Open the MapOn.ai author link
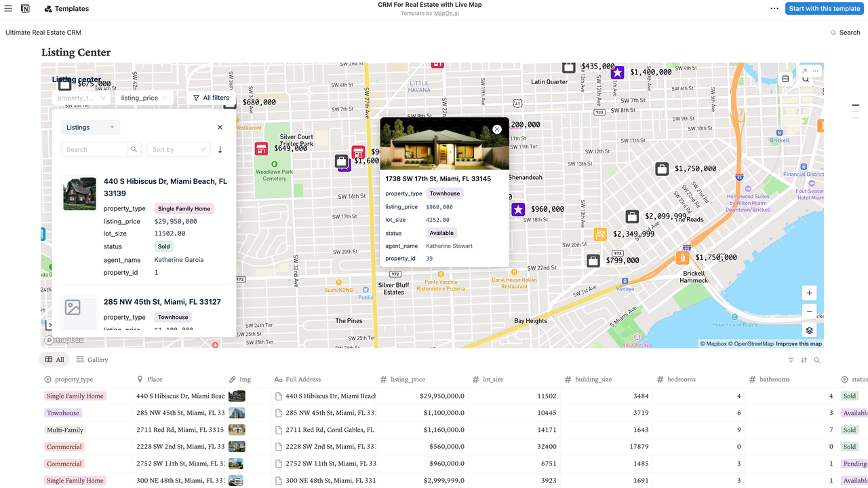This screenshot has width=868, height=488. 446,14
